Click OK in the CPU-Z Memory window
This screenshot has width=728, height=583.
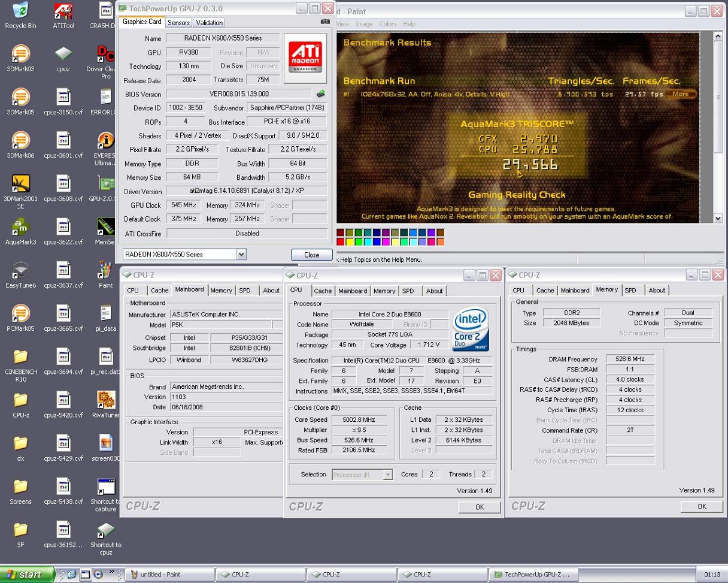[702, 506]
